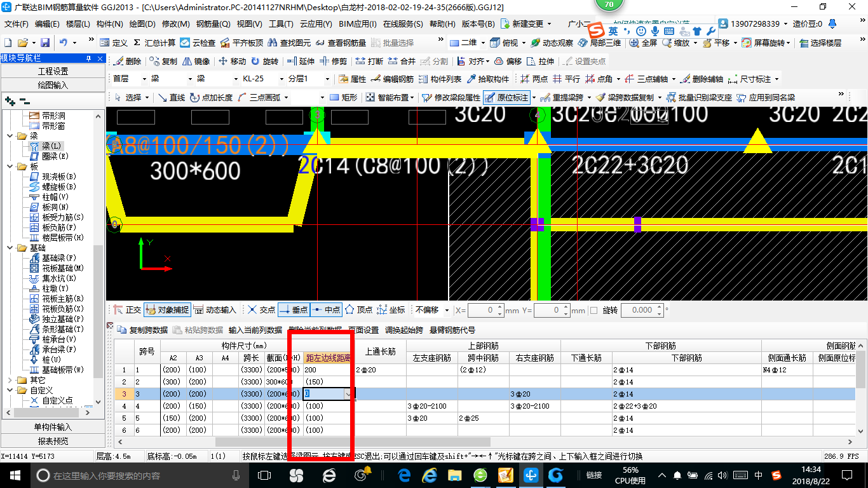
Task: Open the 帮助(H) menu
Action: coord(442,24)
